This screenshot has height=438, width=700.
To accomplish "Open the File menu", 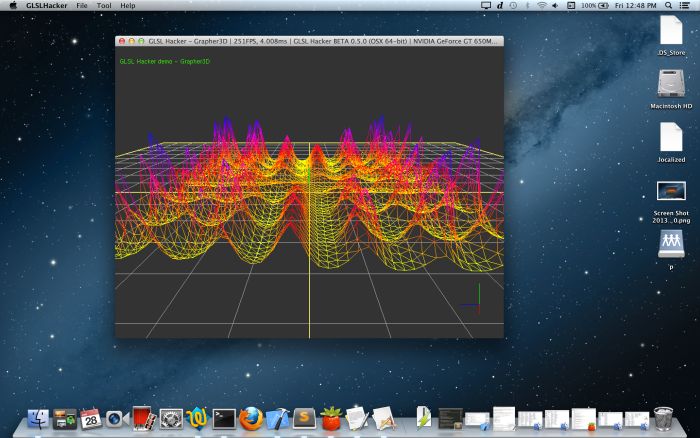I will [x=82, y=6].
